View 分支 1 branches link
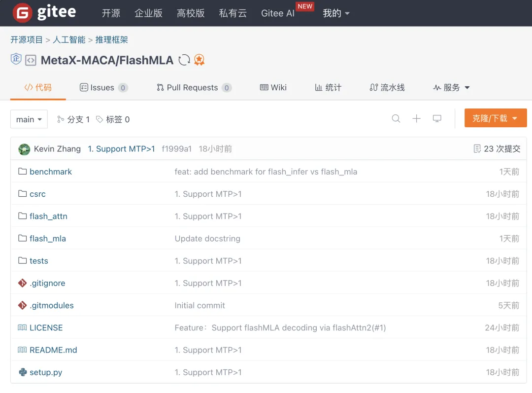532x393 pixels. tap(73, 119)
